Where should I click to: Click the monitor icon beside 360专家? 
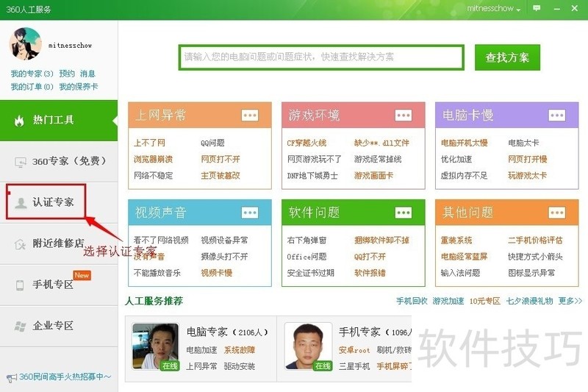[x=20, y=162]
